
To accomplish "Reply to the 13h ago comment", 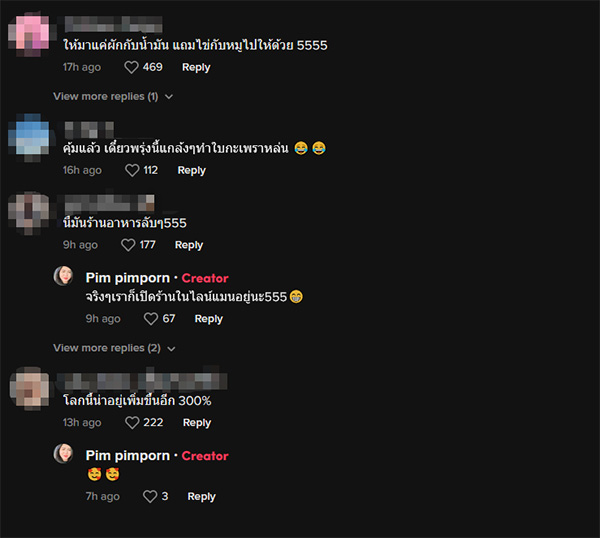I will [x=197, y=422].
